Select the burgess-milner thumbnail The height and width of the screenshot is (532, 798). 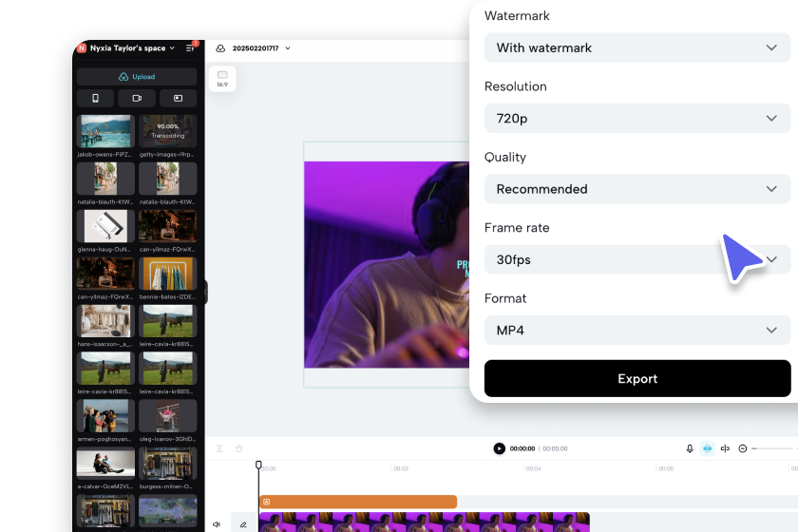[168, 464]
